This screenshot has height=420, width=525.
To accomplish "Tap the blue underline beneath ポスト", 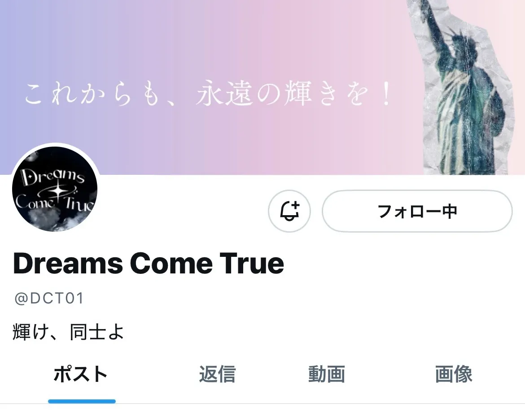I will [82, 401].
